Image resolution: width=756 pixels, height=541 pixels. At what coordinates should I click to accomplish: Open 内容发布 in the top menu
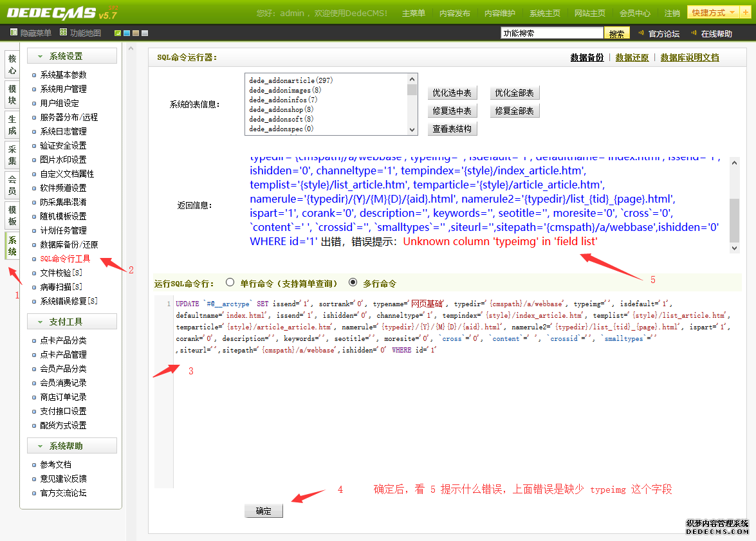[x=454, y=14]
